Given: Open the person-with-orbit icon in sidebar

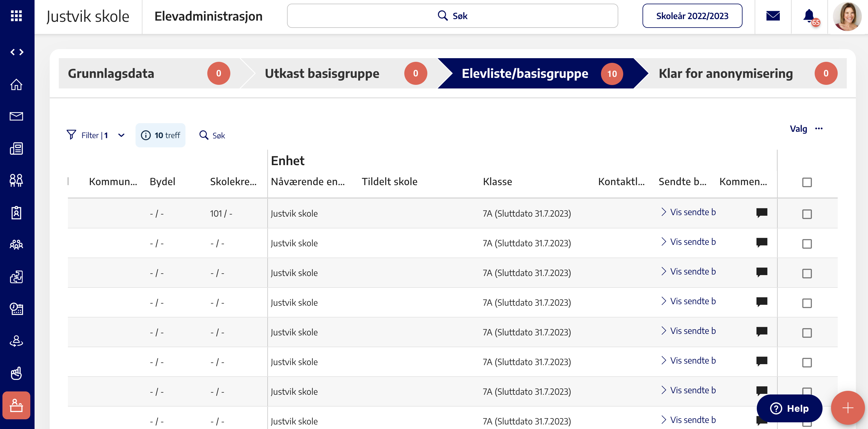Looking at the screenshot, I should click(16, 341).
